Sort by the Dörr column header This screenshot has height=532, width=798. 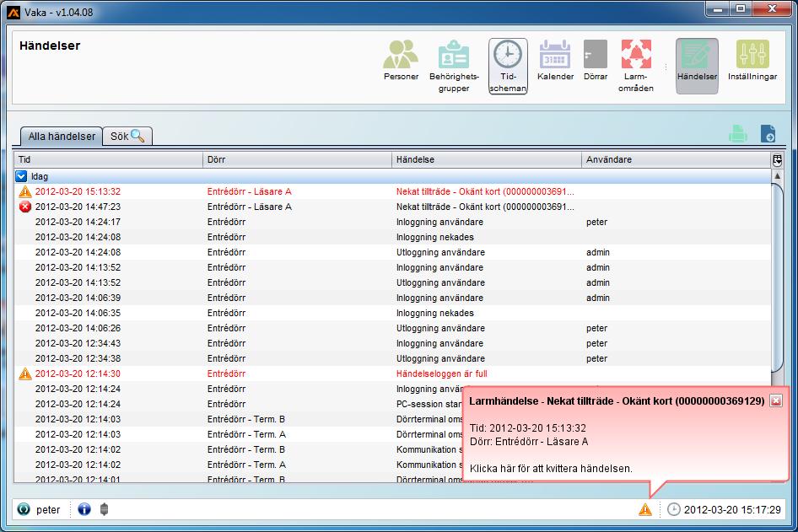297,159
